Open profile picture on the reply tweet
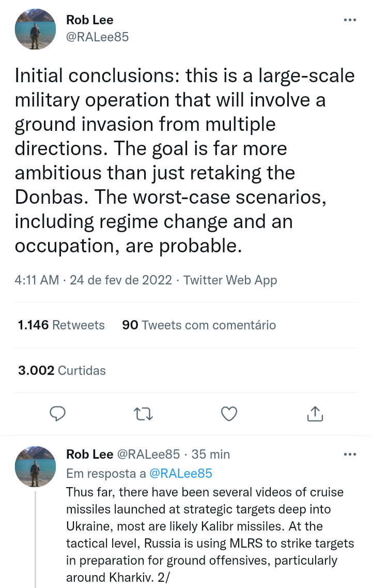Image resolution: width=372 pixels, height=588 pixels. pyautogui.click(x=35, y=466)
